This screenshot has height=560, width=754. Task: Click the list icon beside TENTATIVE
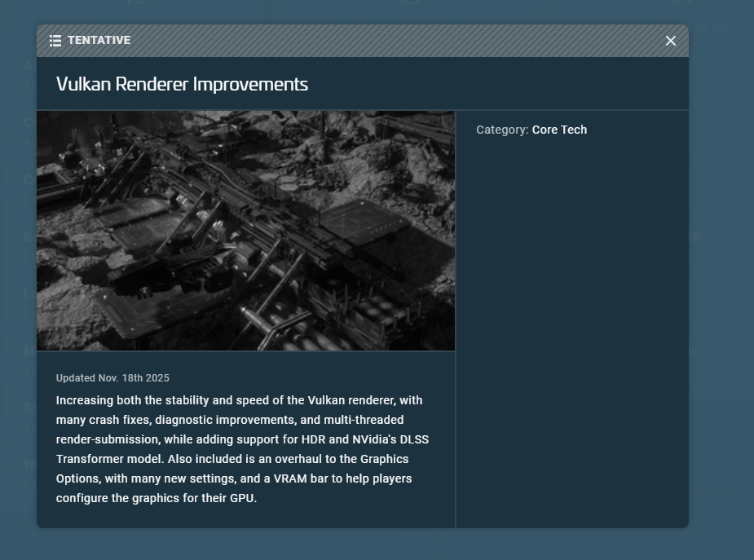coord(55,41)
